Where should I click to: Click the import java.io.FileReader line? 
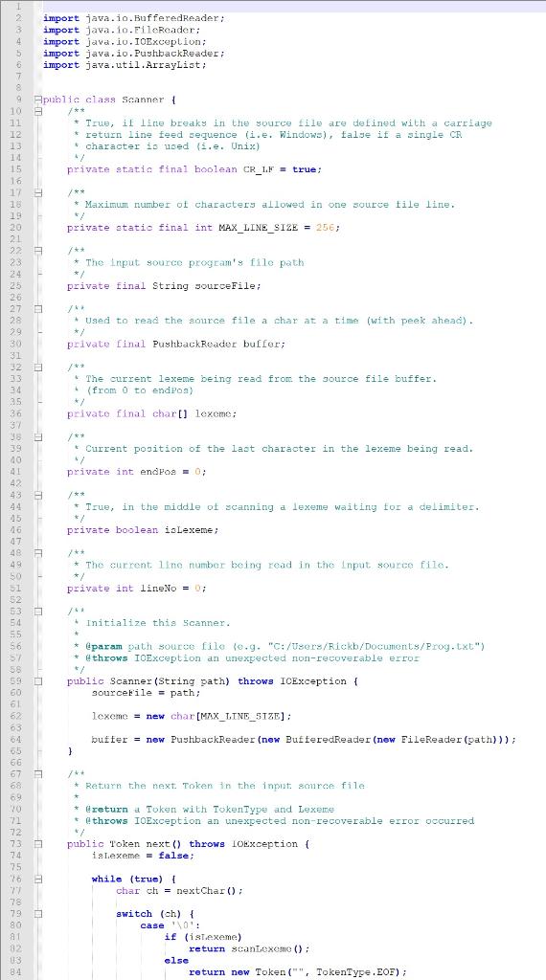tap(122, 30)
